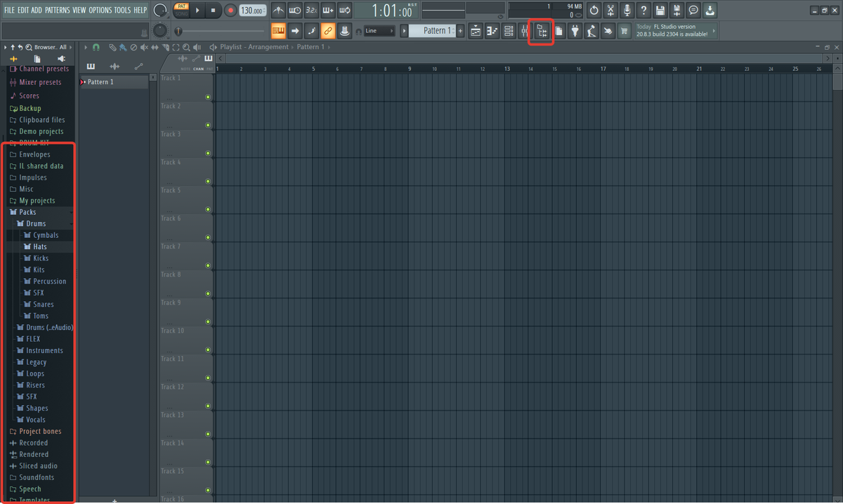
Task: Toggle the Browser view button
Action: coord(541,31)
